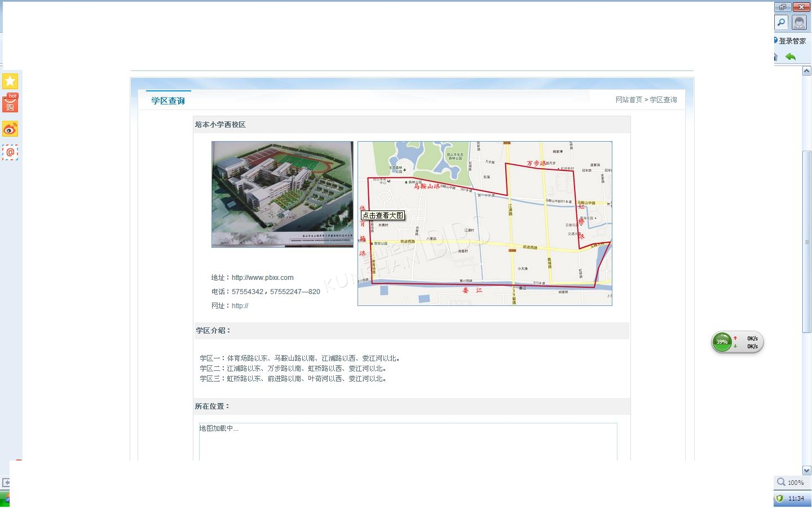Click the restore window button at top right
This screenshot has width=812, height=508.
[783, 7]
